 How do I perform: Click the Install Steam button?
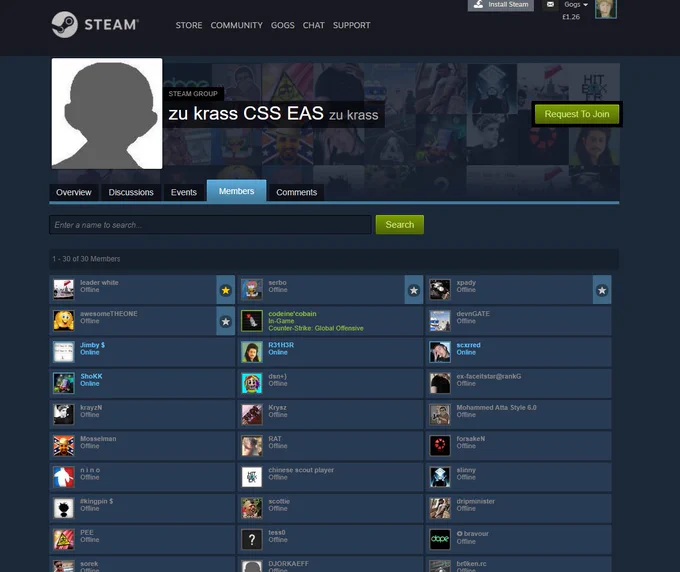501,5
